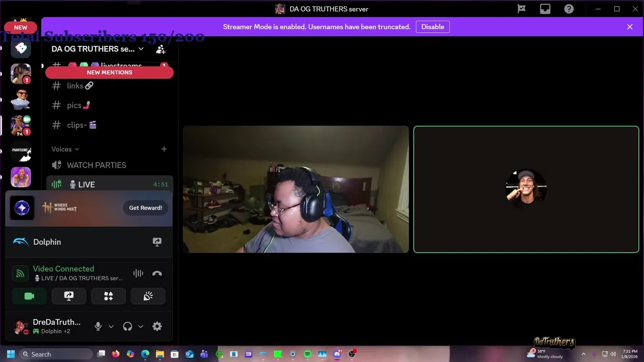Viewport: 644px width, 362px height.
Task: Open Discord taskbar icon
Action: point(337,354)
